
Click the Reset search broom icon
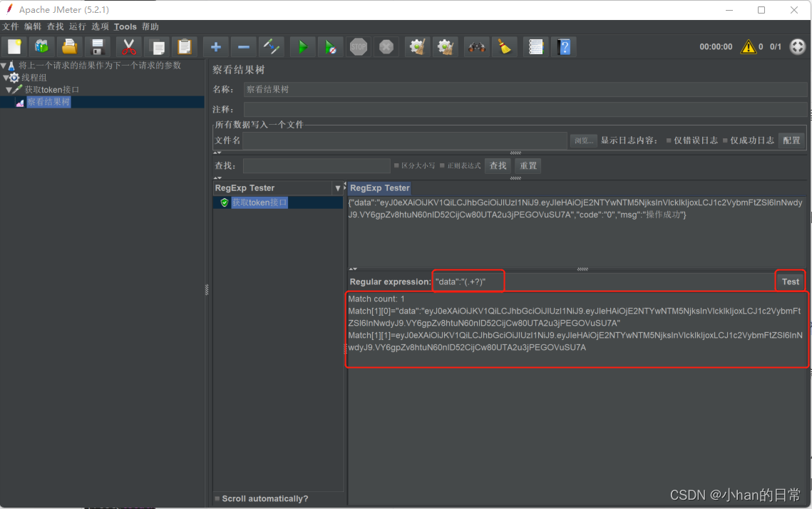[x=505, y=46]
